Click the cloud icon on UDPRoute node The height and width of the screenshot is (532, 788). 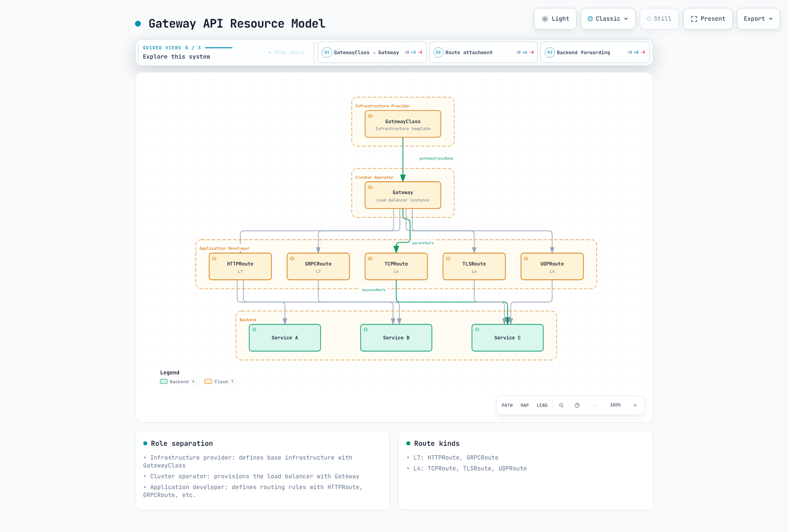526,259
